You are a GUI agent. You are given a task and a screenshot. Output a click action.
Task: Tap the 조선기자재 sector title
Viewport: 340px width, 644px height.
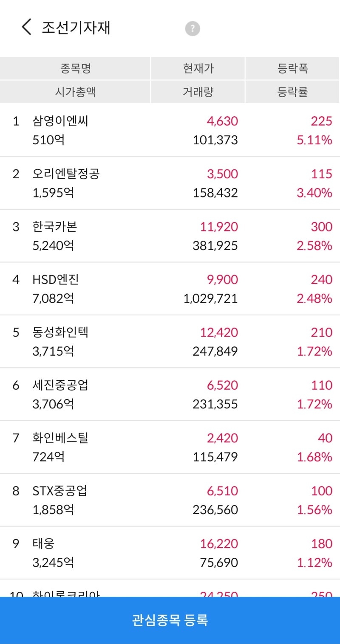(x=76, y=27)
